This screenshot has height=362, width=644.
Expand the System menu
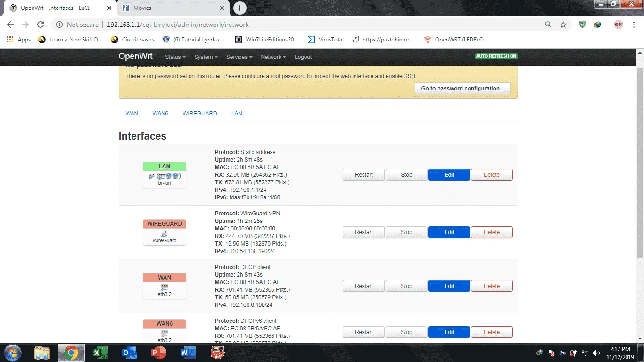(x=206, y=57)
